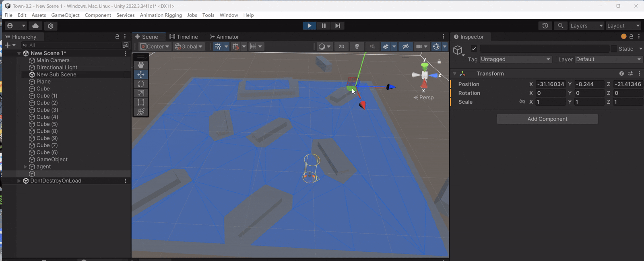644x261 pixels.
Task: Expand the agent object in Hierarchy
Action: [25, 166]
